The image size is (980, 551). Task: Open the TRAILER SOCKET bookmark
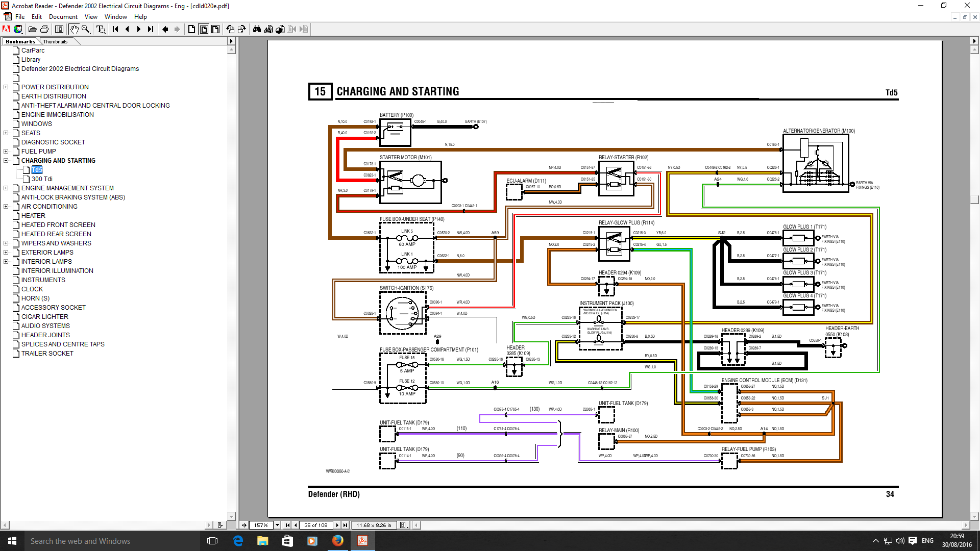point(47,354)
